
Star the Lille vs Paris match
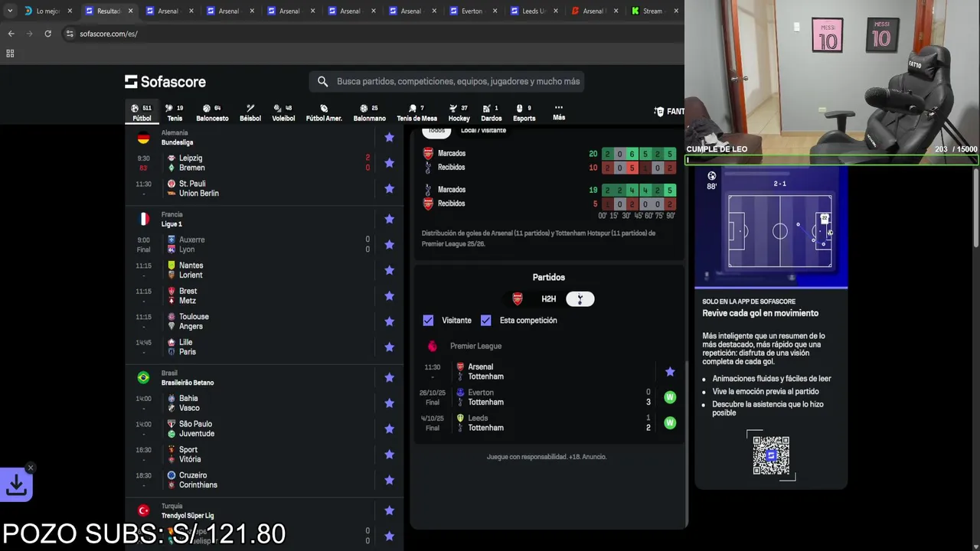tap(389, 347)
